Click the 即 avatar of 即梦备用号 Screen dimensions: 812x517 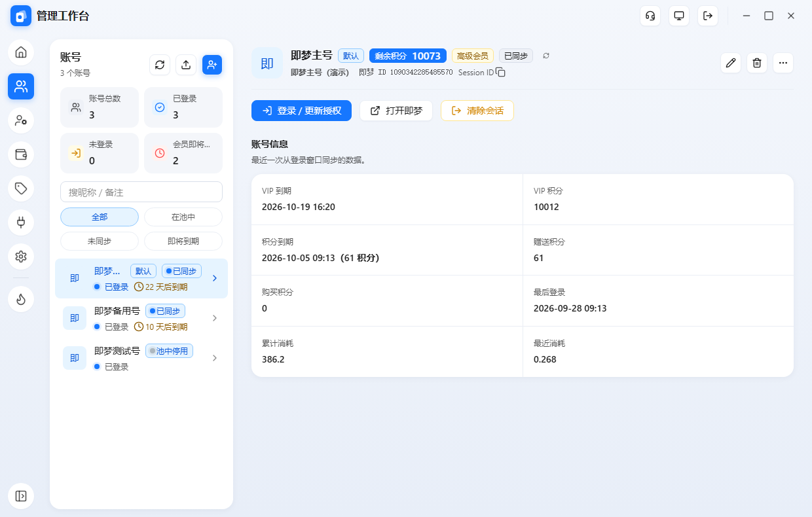pyautogui.click(x=75, y=318)
